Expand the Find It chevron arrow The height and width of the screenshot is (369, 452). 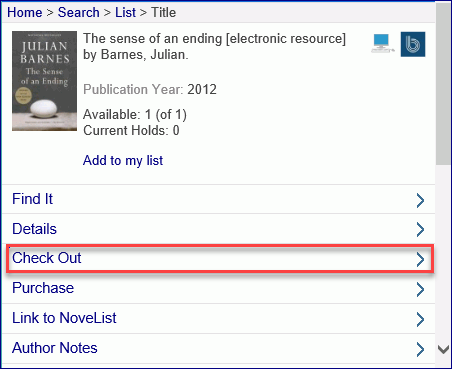click(x=420, y=201)
